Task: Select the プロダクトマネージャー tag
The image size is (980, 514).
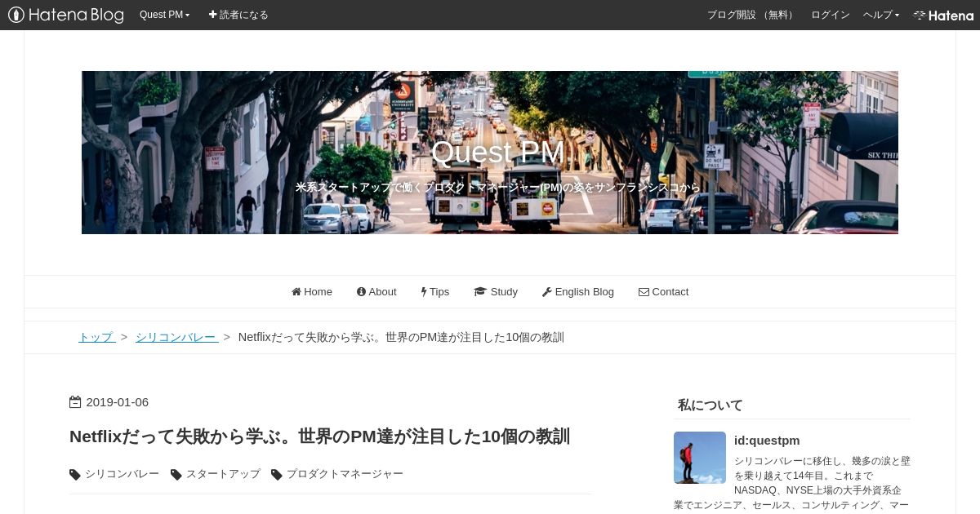Action: pos(345,474)
